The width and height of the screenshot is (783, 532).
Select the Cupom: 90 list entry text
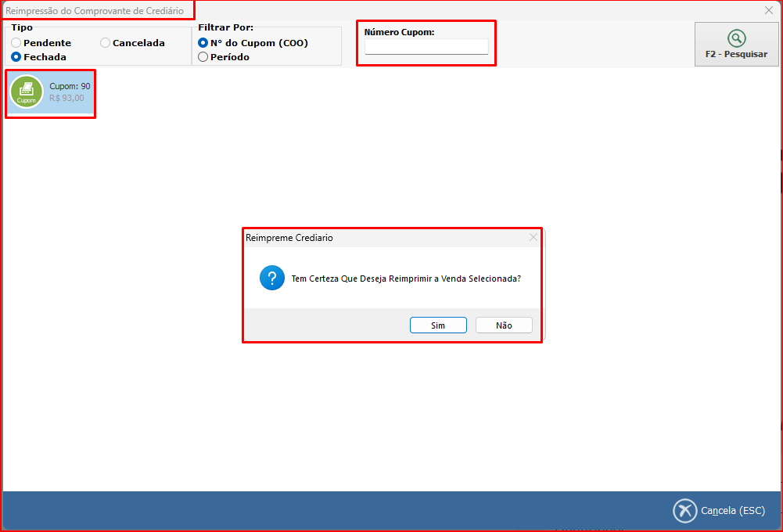[70, 86]
